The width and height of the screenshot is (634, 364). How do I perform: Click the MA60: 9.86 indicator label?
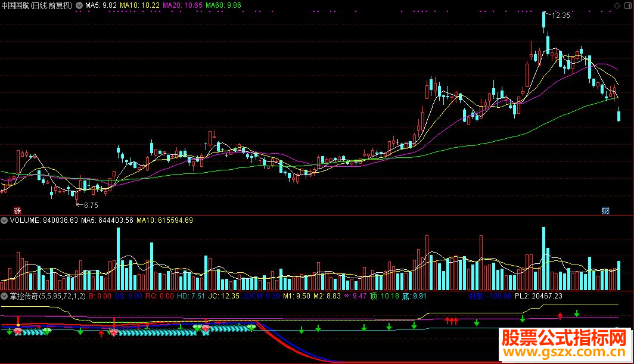(x=223, y=5)
